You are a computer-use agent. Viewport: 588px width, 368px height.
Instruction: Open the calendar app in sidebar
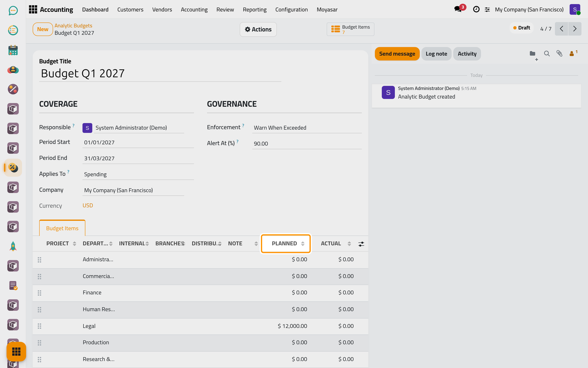pos(13,50)
